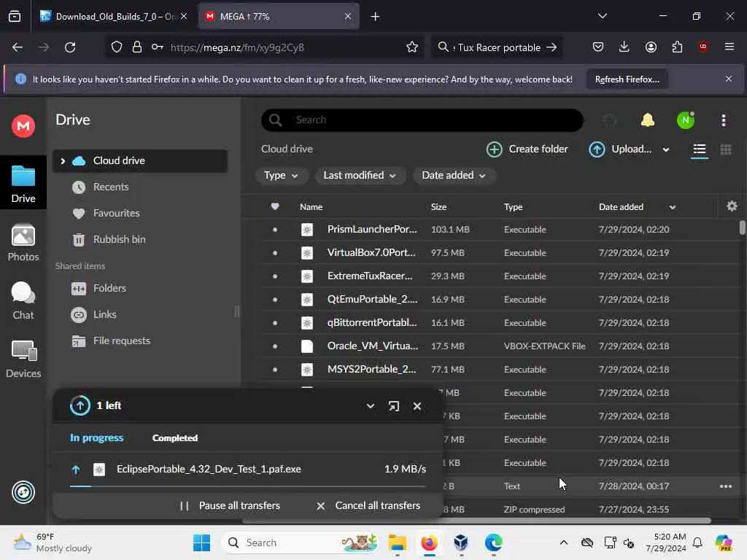The image size is (747, 560).
Task: Switch to Download_Old_Builds tab
Action: [113, 16]
